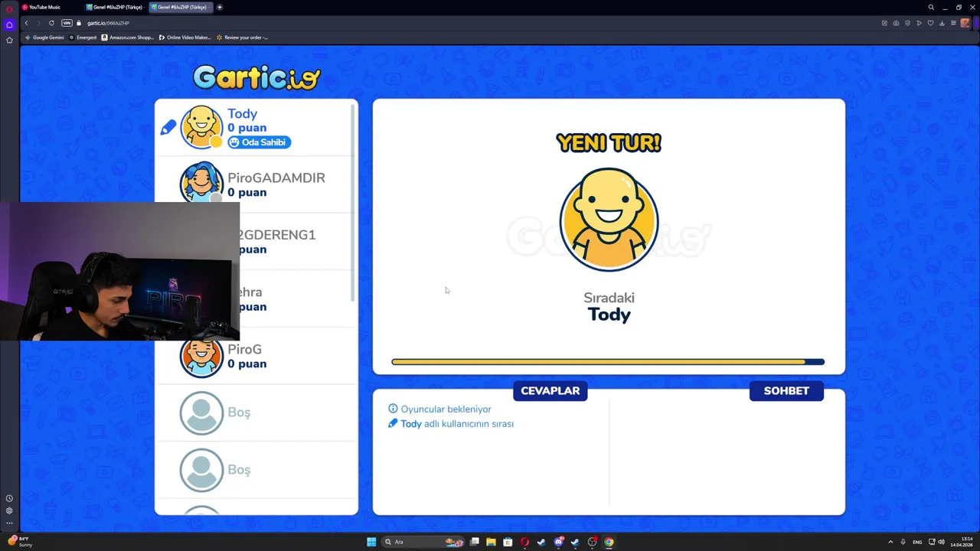980x551 pixels.
Task: Open the Review your order bookmark
Action: click(243, 37)
